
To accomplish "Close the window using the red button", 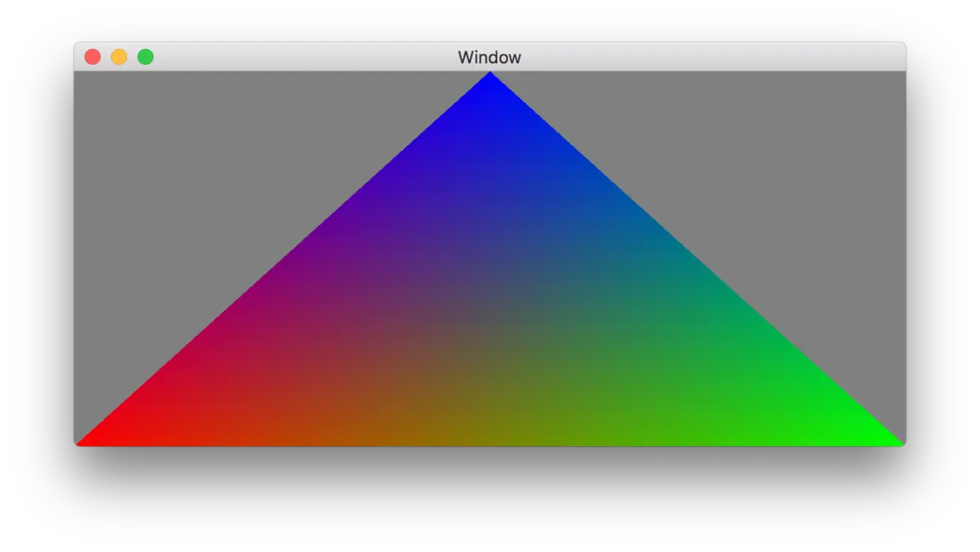I will pos(92,57).
